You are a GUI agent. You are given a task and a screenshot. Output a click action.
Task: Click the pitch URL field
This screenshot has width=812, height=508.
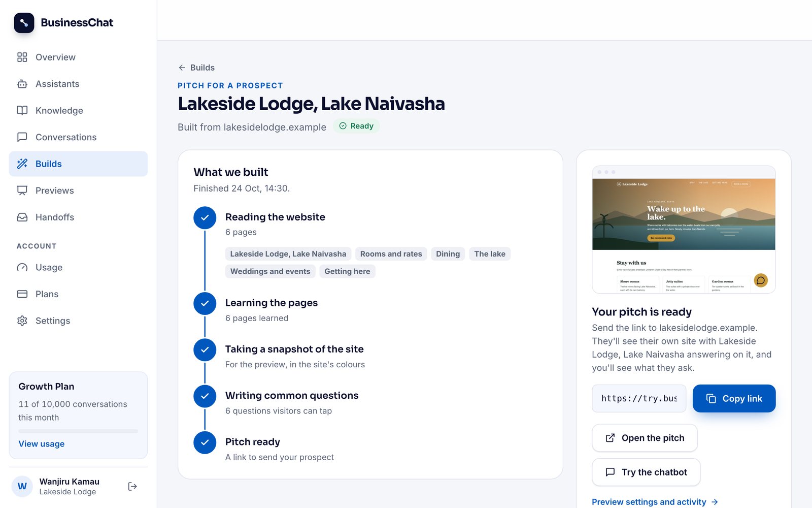click(x=639, y=398)
